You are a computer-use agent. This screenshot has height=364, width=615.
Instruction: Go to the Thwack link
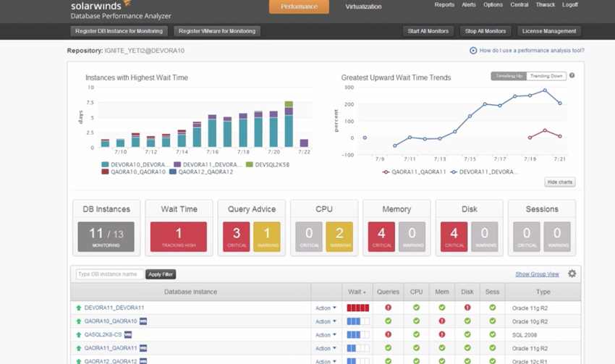[546, 5]
